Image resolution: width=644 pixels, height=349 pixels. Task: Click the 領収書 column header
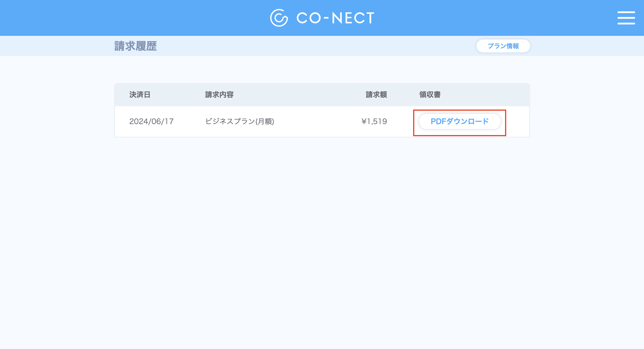click(430, 95)
